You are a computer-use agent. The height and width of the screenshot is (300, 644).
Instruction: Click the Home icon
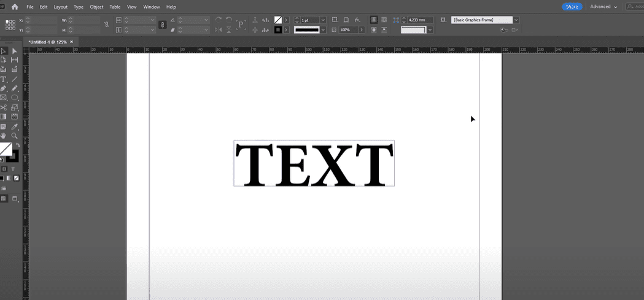click(15, 7)
